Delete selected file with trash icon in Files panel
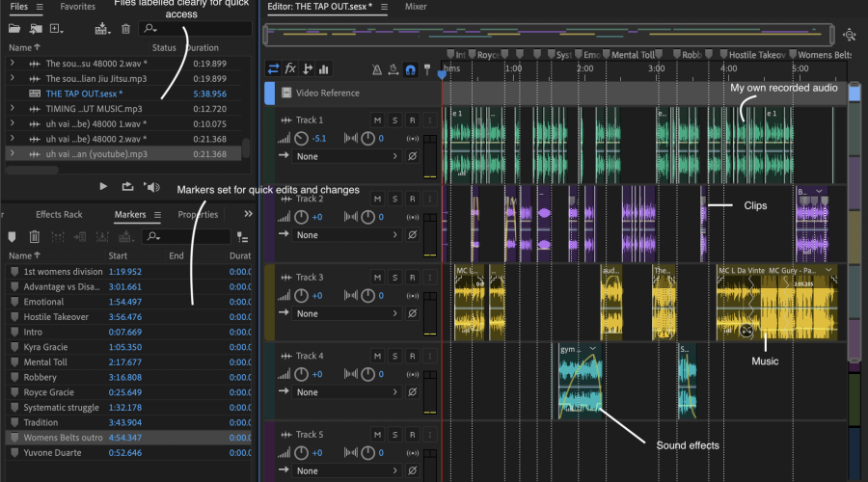This screenshot has width=868, height=482. pos(126,29)
